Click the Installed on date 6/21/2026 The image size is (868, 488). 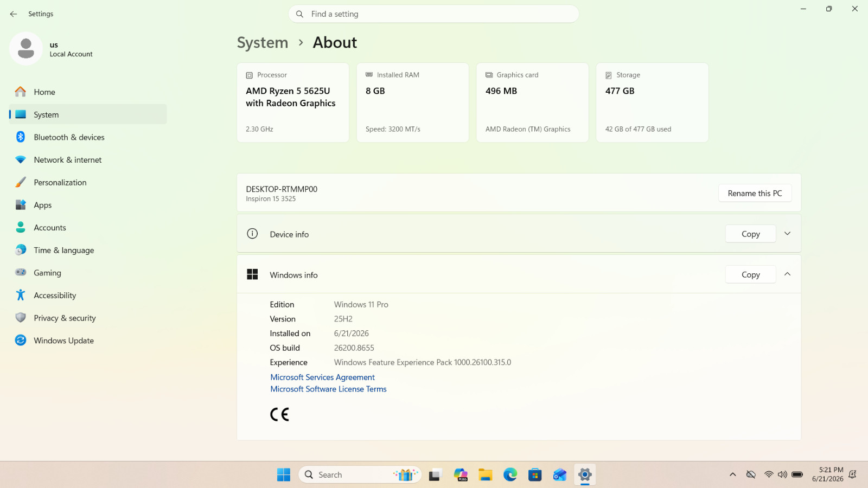[352, 333]
